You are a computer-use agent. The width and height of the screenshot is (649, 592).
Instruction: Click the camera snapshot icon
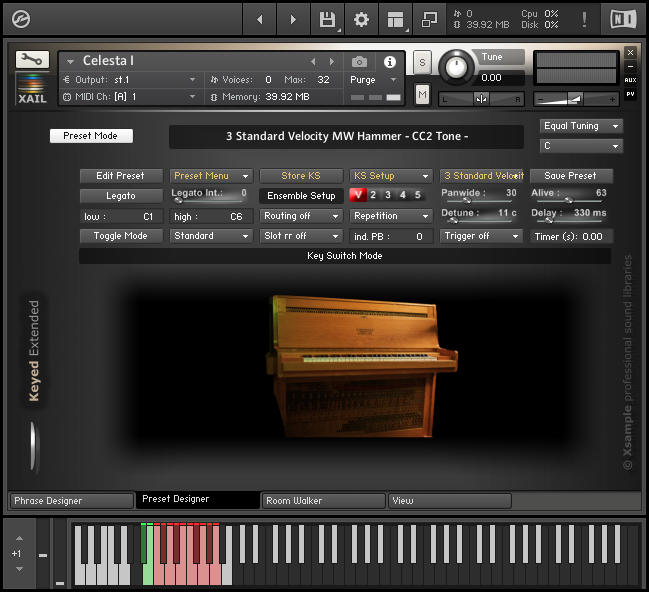359,62
